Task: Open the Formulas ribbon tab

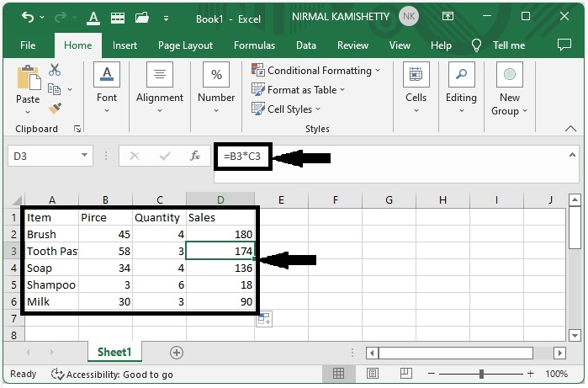Action: click(254, 45)
